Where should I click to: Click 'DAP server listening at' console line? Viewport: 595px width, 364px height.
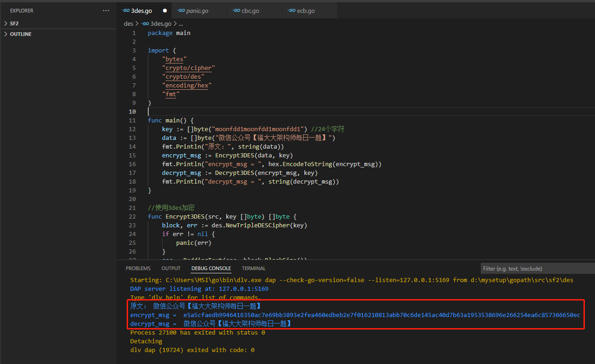[199, 289]
